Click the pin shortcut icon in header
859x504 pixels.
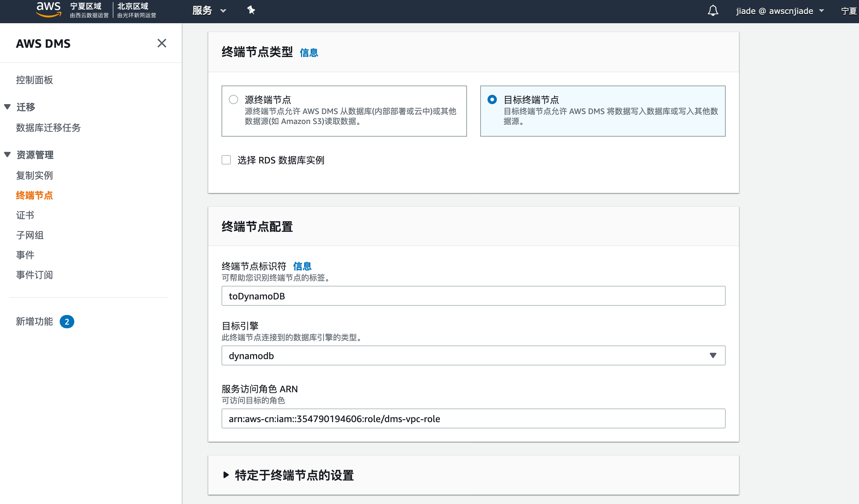[x=251, y=10]
